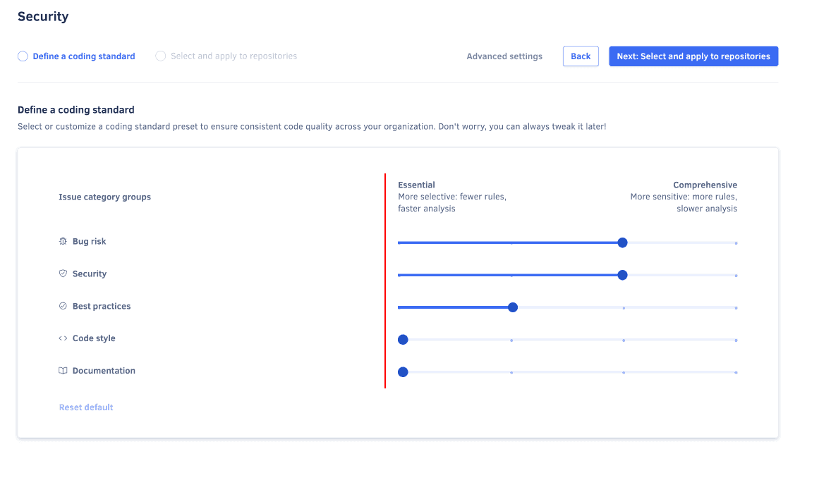Click the Security slider handle
Image resolution: width=819 pixels, height=504 pixels.
point(622,275)
